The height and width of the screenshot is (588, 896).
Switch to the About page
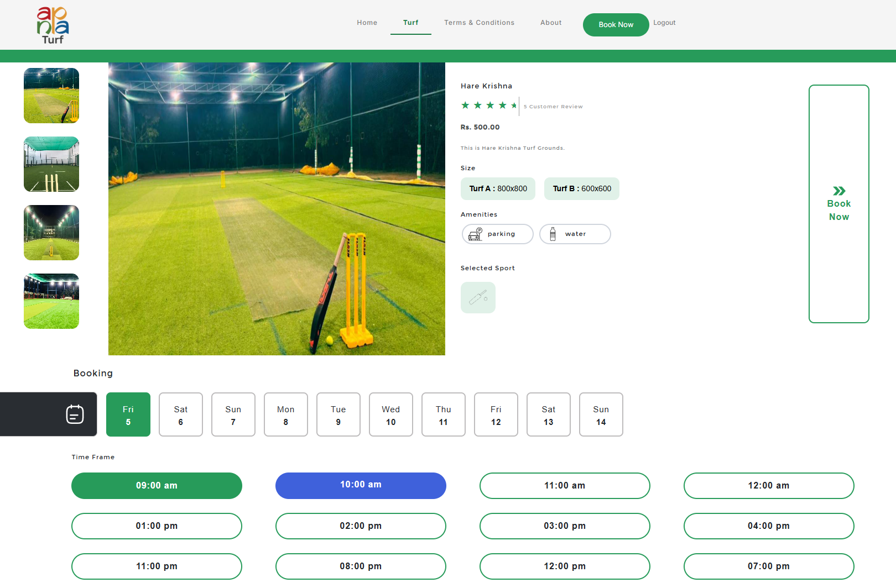pos(551,23)
